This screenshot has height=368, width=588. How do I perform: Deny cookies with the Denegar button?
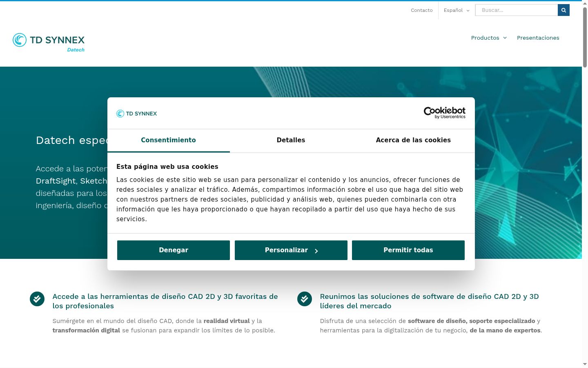[x=174, y=250]
